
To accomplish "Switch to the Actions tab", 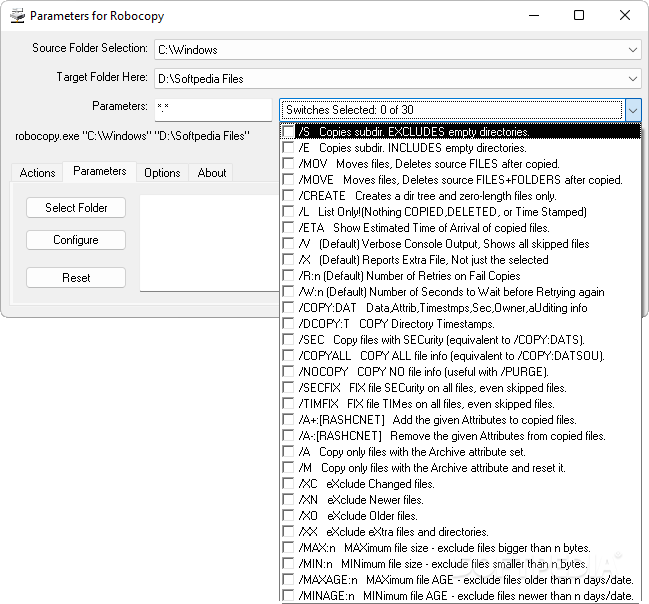I will click(37, 173).
